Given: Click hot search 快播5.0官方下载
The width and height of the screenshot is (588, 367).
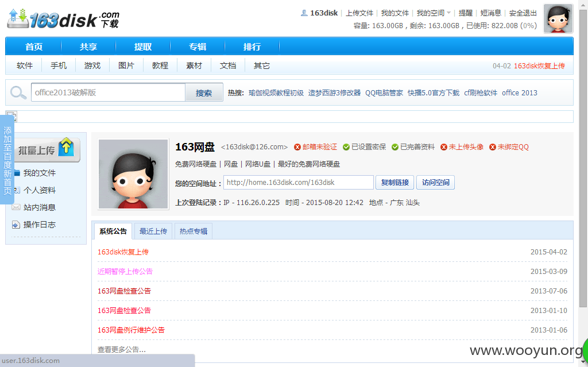Looking at the screenshot, I should [x=434, y=92].
